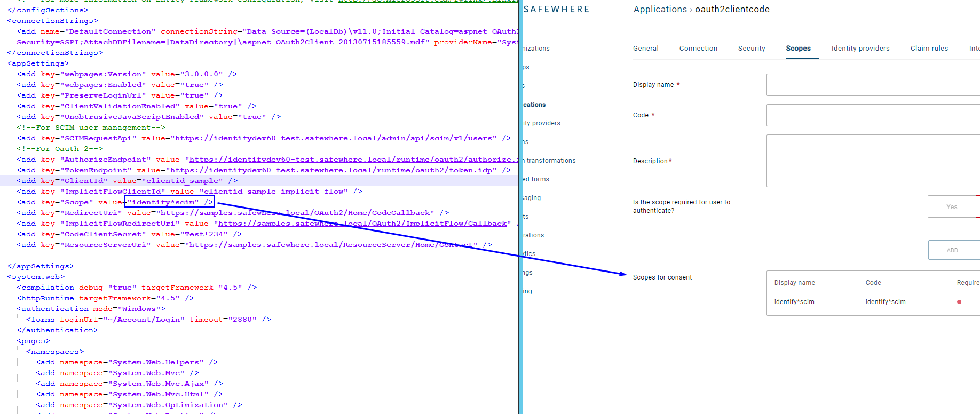The image size is (980, 414).
Task: Click the authentication mode Windows line
Action: pyautogui.click(x=91, y=309)
